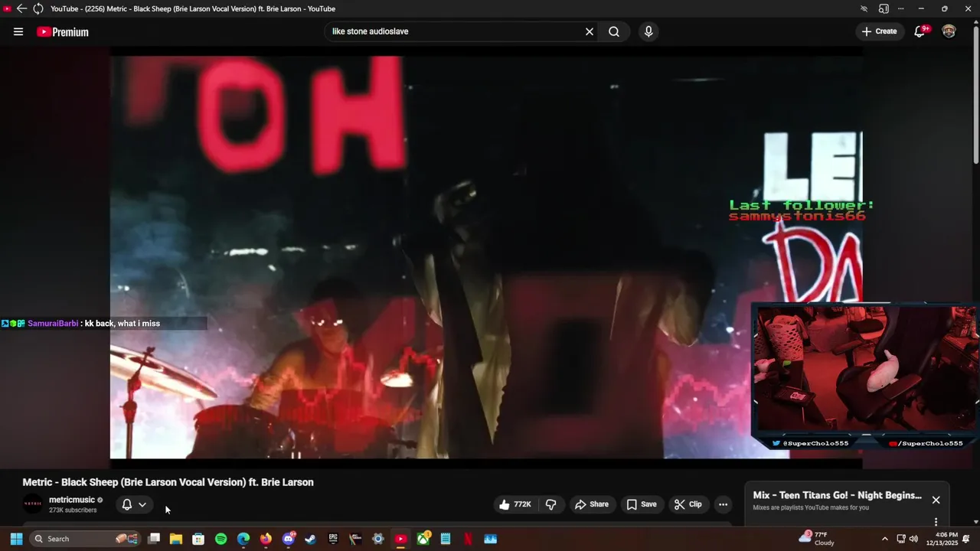This screenshot has width=980, height=551.
Task: Click Create button
Action: (879, 31)
